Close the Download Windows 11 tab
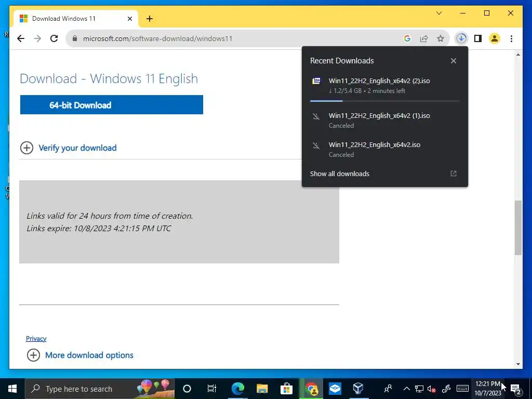The width and height of the screenshot is (532, 399). [129, 19]
